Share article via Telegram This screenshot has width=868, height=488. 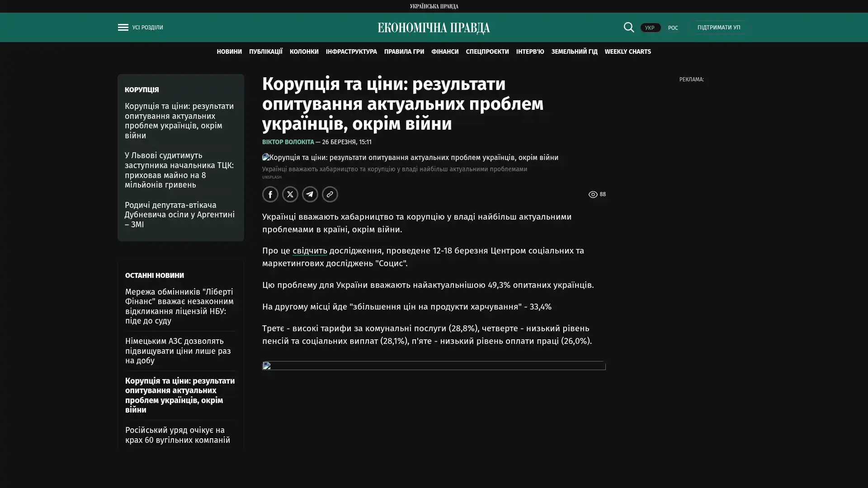[310, 194]
